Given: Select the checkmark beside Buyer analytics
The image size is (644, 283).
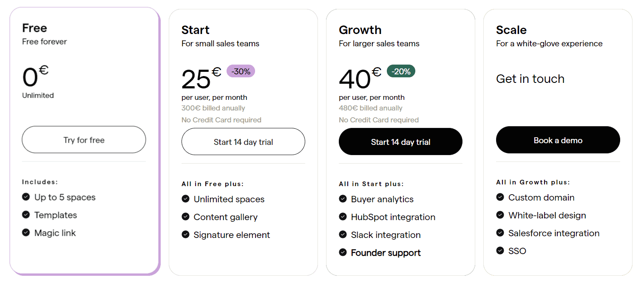Looking at the screenshot, I should [343, 199].
